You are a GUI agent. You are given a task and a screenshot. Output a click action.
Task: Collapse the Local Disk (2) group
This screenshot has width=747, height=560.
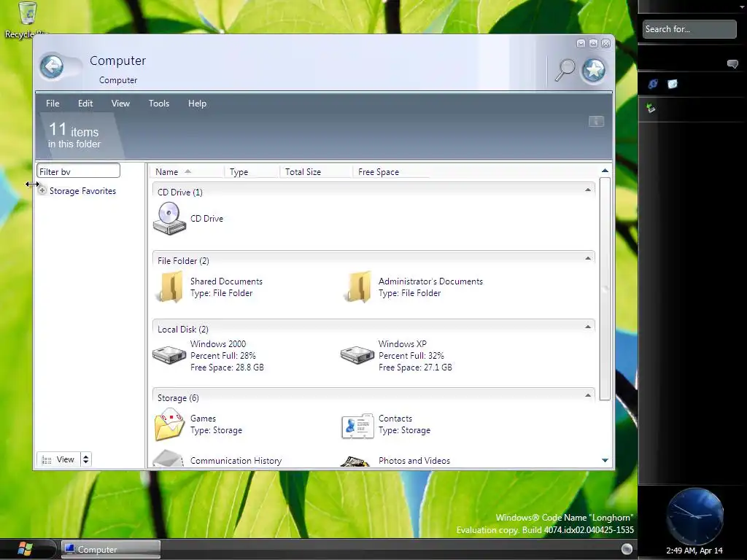pos(588,327)
